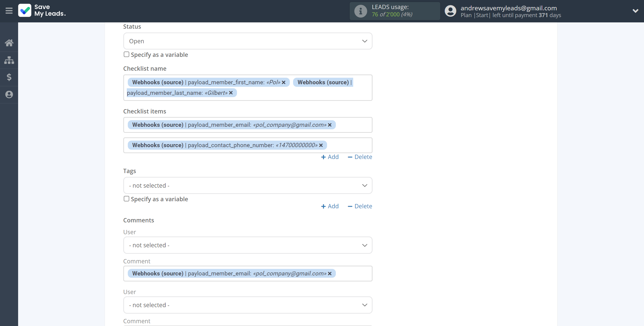Open the second Comments User dropdown
Screen dimensions: 644x326
coord(248,305)
